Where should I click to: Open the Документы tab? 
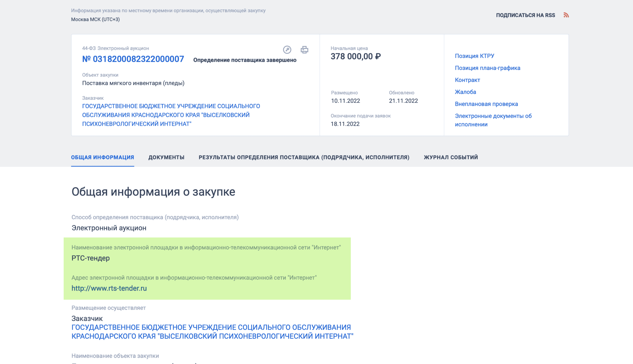pos(166,157)
